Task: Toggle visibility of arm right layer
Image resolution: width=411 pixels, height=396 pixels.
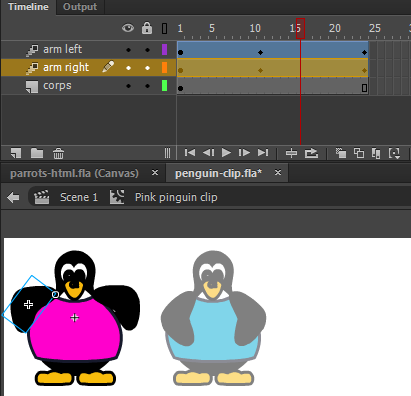Action: [128, 68]
